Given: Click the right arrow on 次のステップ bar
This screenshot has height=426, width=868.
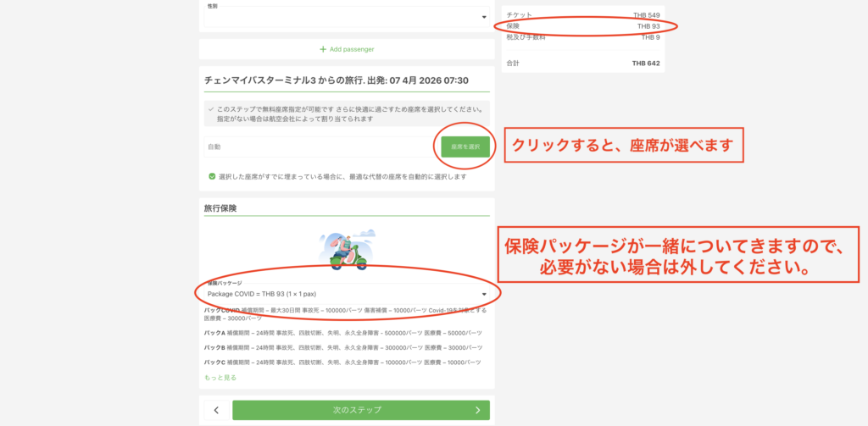Looking at the screenshot, I should [477, 410].
